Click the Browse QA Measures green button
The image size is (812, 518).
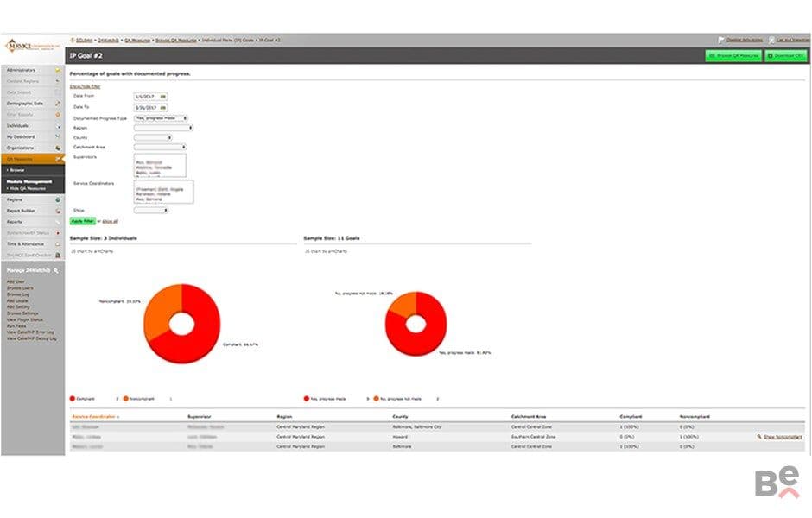coord(733,55)
